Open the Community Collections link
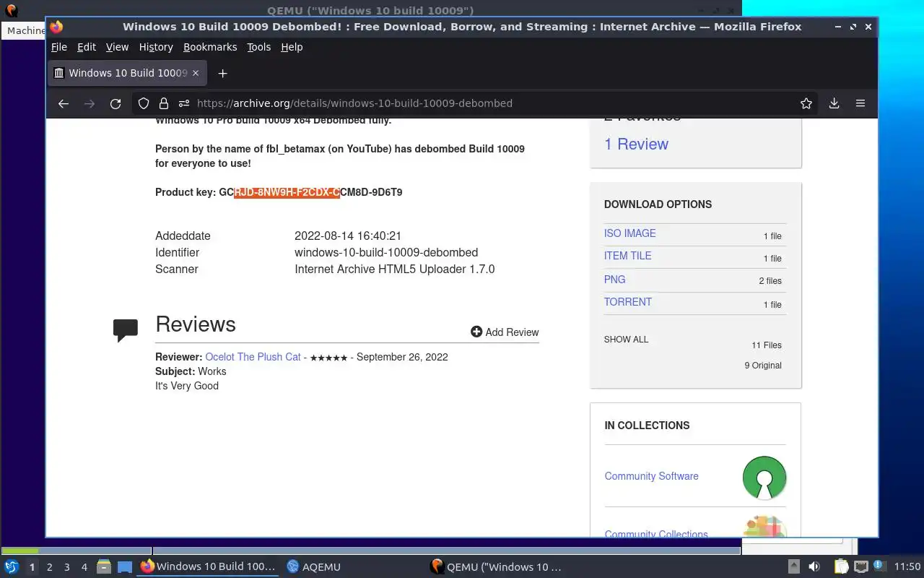This screenshot has height=578, width=924. tap(656, 533)
